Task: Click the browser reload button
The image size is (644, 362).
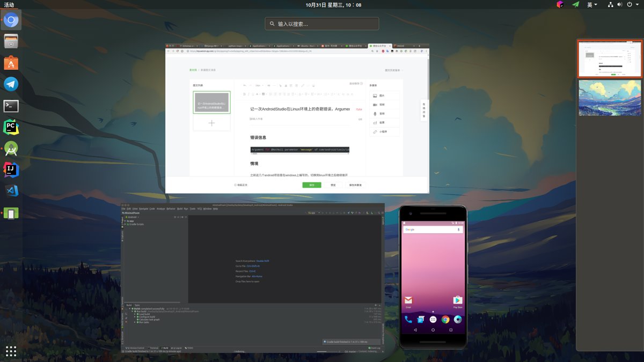Action: point(178,51)
